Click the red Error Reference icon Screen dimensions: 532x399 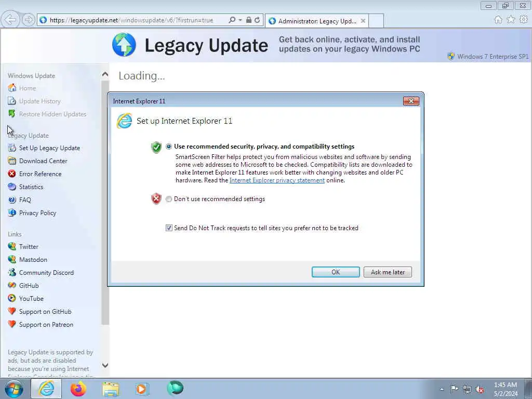[12, 174]
